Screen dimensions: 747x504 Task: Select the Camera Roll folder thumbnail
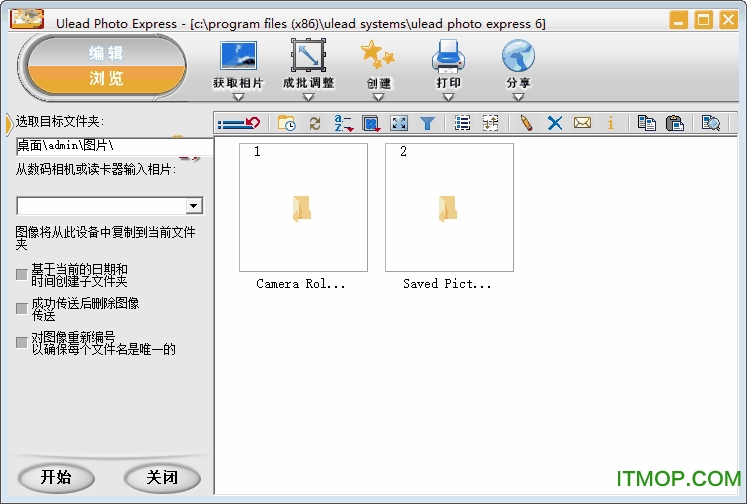pyautogui.click(x=303, y=208)
